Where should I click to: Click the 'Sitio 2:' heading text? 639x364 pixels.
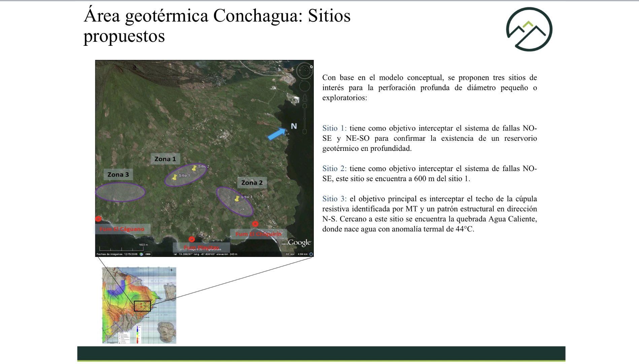334,168
